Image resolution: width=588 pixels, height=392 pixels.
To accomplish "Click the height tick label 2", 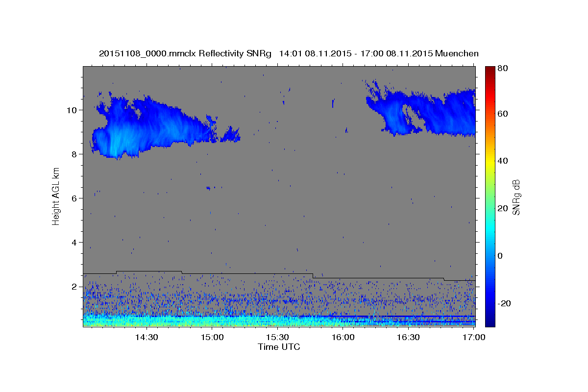I will pyautogui.click(x=75, y=286).
